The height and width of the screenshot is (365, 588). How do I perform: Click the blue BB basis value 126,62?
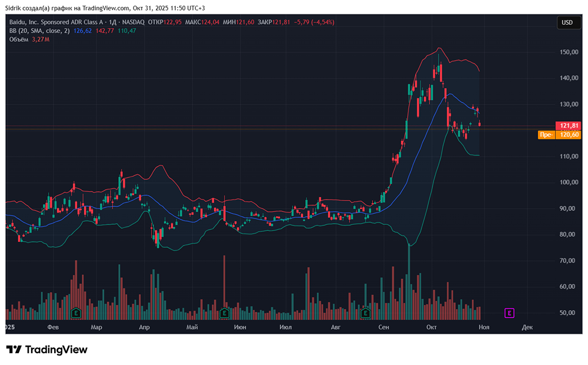tap(82, 31)
